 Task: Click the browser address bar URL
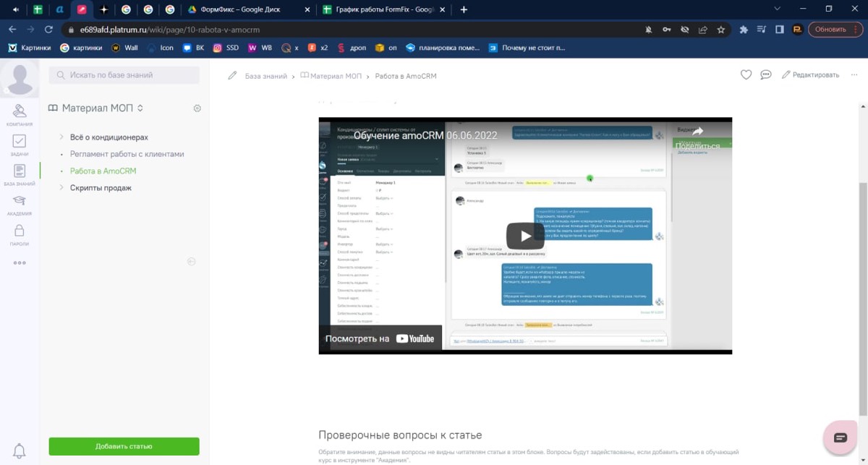point(170,30)
